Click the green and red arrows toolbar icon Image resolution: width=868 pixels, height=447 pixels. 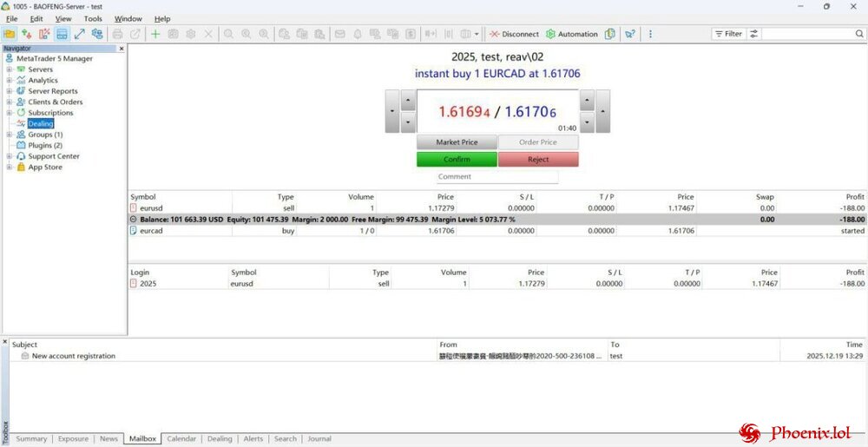point(27,34)
